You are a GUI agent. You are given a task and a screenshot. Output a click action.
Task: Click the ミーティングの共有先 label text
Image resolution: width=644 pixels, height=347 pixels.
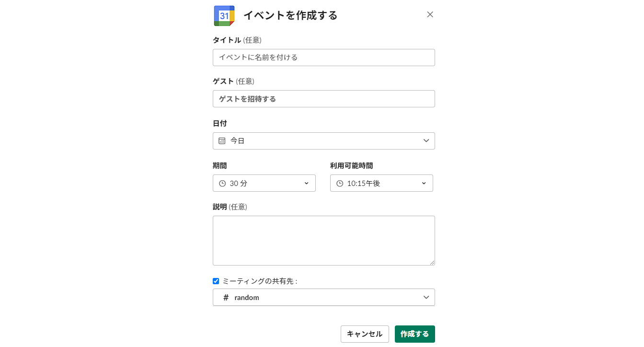tap(260, 281)
